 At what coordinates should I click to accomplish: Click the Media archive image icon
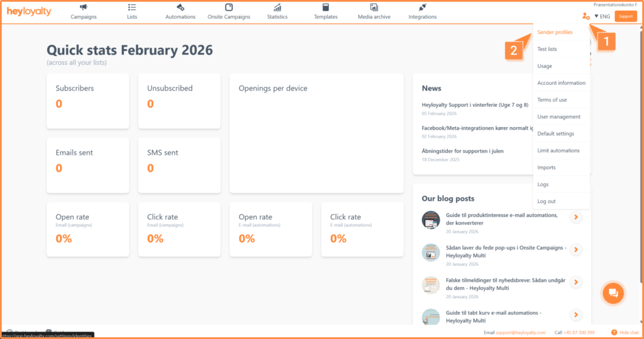pyautogui.click(x=374, y=8)
